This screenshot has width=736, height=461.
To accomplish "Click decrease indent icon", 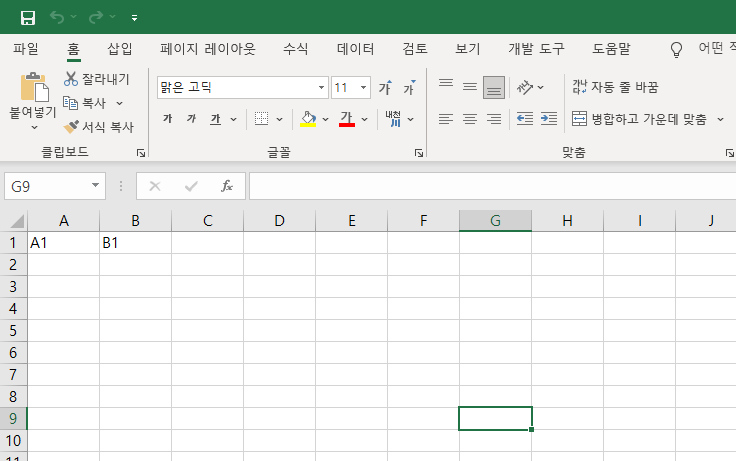I will click(x=525, y=119).
